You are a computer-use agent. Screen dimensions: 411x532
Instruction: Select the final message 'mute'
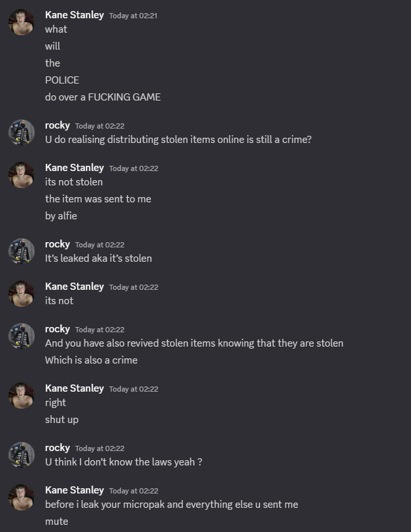pos(56,522)
